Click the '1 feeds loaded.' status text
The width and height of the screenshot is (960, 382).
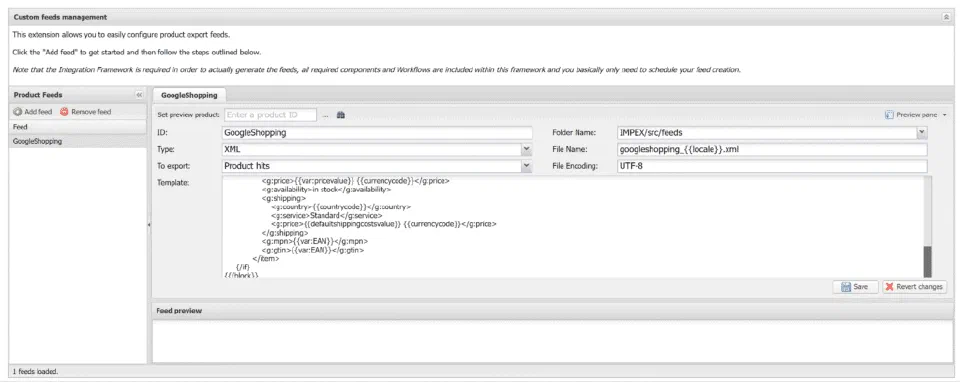(36, 372)
